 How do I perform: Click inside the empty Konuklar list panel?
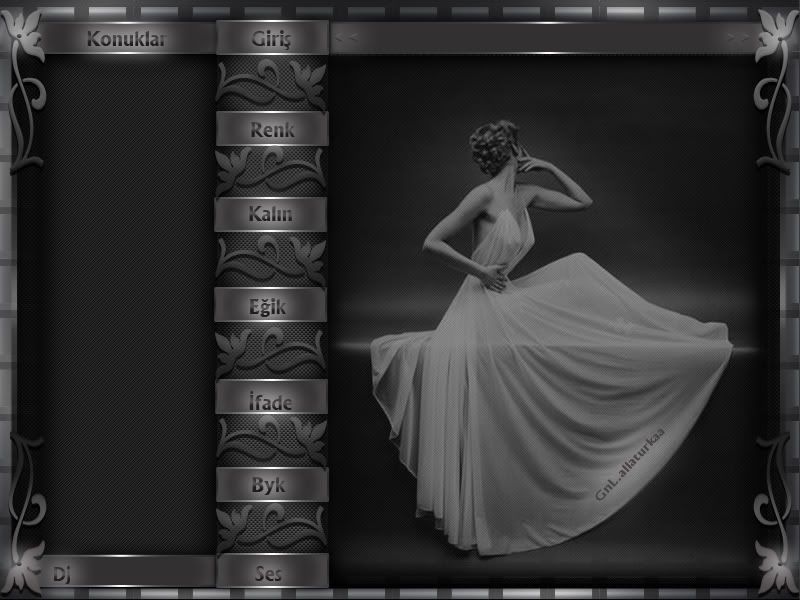coord(126,300)
